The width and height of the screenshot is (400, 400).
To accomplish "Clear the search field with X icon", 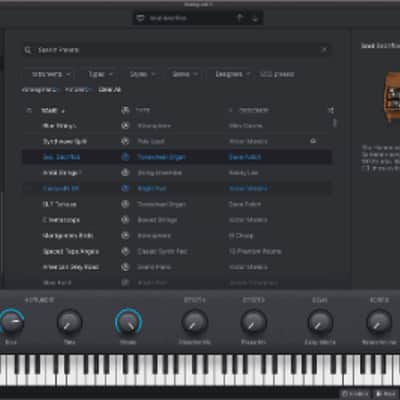I will (324, 50).
